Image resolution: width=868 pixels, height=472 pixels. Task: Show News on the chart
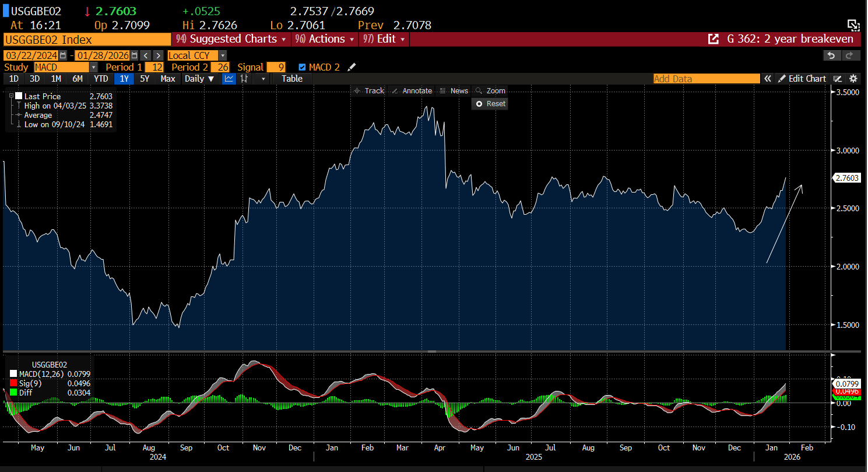(454, 91)
